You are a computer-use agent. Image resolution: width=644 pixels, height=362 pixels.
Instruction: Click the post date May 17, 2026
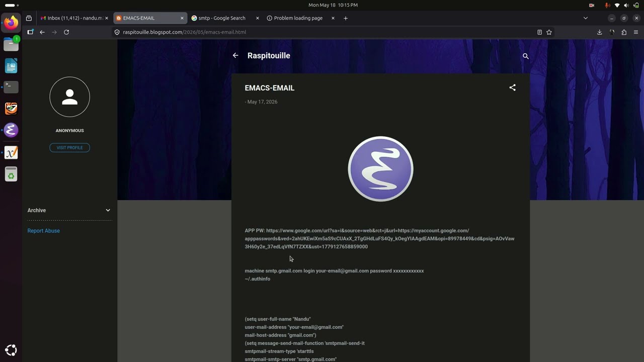pos(262,102)
